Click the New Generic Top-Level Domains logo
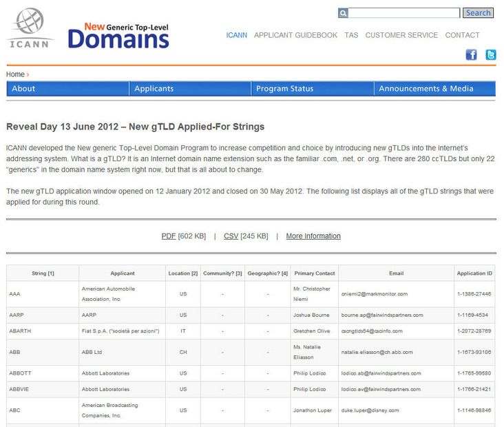The image size is (504, 427). pos(118,35)
